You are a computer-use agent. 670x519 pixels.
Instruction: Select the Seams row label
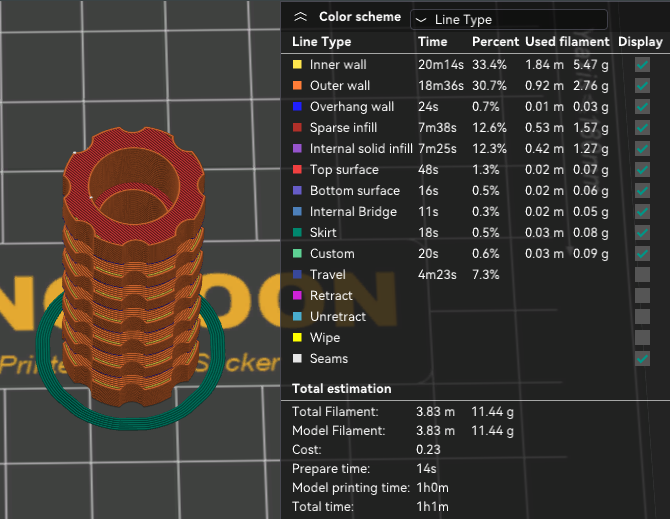(329, 358)
